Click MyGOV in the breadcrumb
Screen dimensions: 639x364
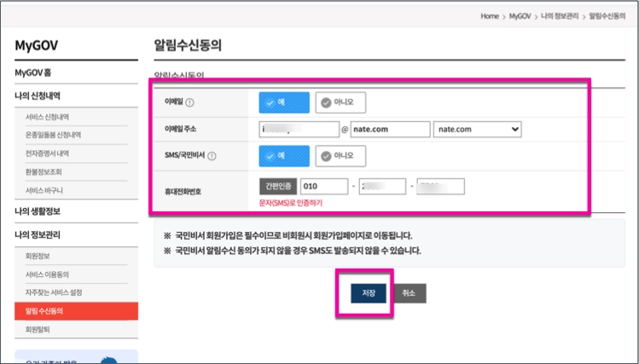(520, 16)
